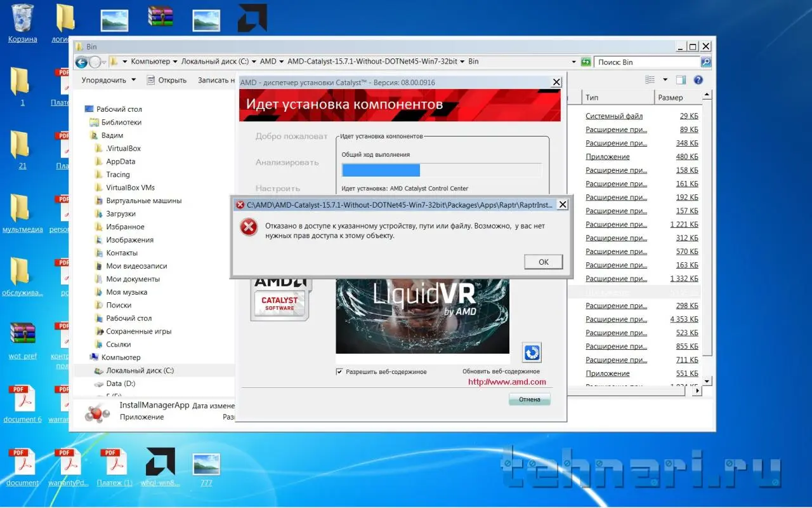This screenshot has height=508, width=812.
Task: Select the Анализировать step in AMD installer
Action: pyautogui.click(x=287, y=162)
